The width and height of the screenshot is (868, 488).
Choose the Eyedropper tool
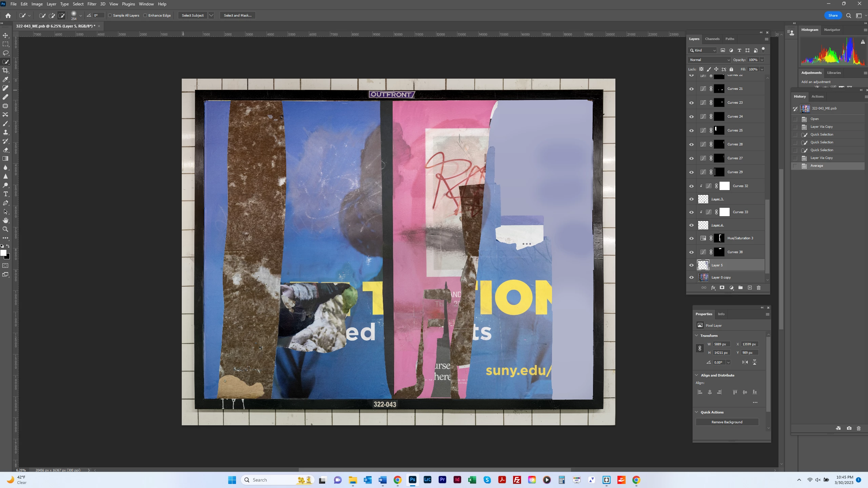[5, 79]
